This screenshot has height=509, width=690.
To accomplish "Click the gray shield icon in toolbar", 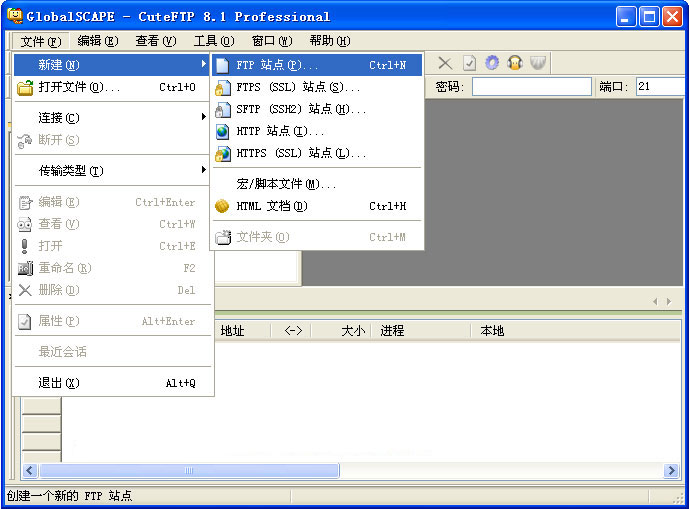I will tap(538, 63).
